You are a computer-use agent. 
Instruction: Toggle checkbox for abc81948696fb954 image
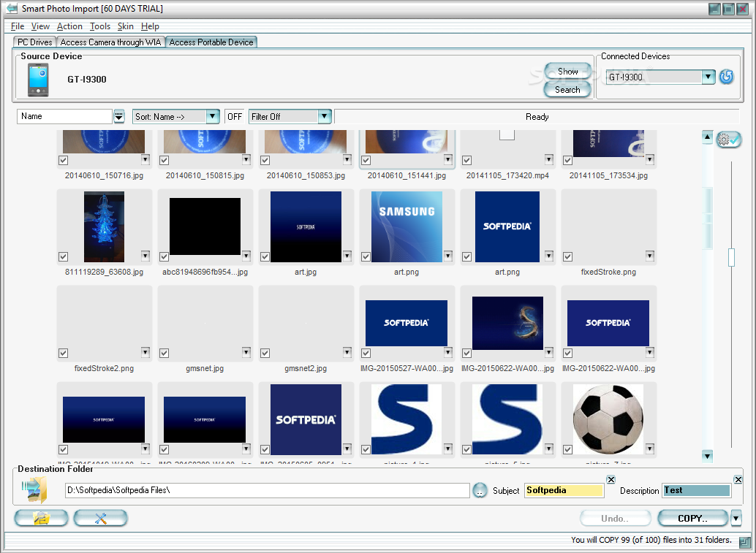tap(164, 256)
